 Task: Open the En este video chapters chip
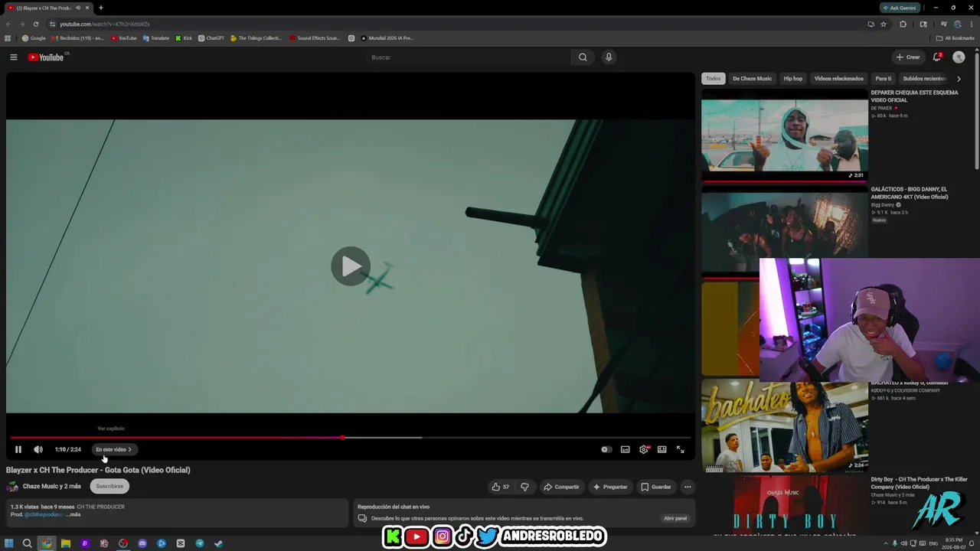tap(113, 449)
